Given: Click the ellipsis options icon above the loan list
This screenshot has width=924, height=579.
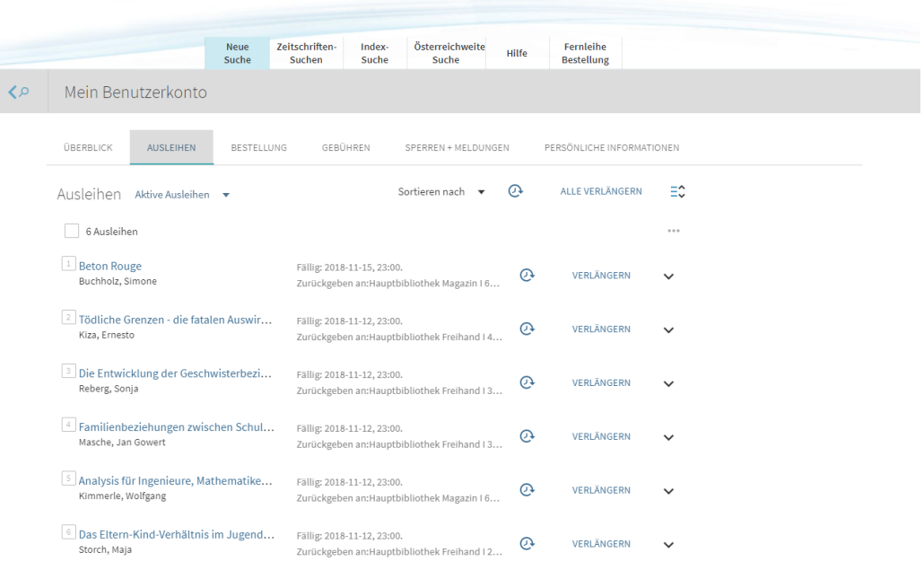Looking at the screenshot, I should 674,231.
